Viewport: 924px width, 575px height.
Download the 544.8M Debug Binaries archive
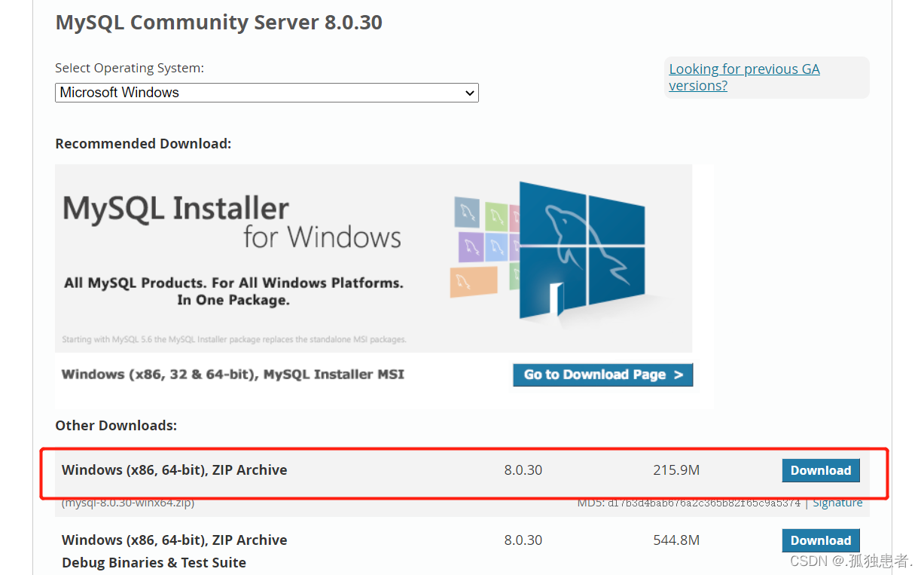[x=821, y=540]
